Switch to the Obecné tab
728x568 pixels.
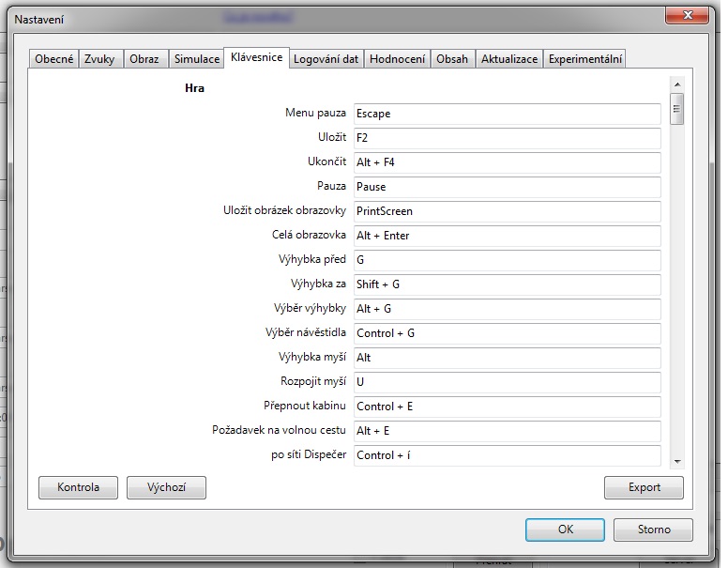(53, 59)
